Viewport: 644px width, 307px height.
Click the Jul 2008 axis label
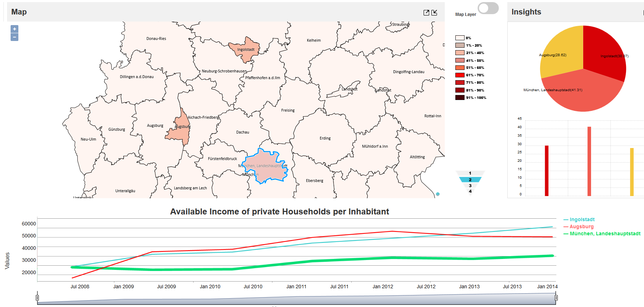80,287
